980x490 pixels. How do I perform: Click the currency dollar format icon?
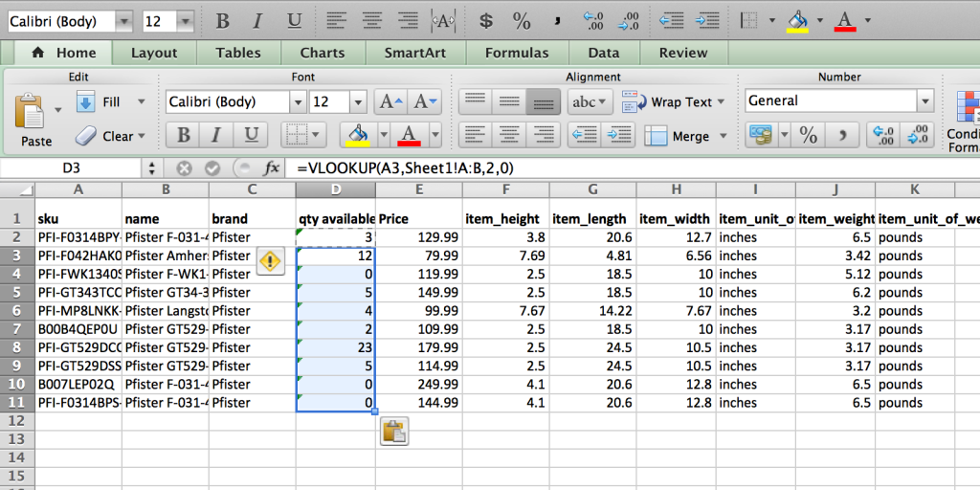[x=485, y=21]
